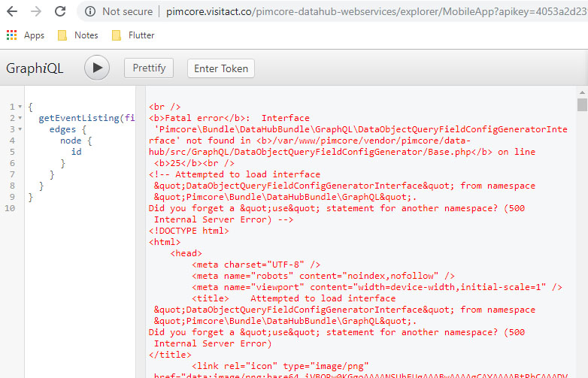
Task: Collapse the edges fold on line 3
Action: tap(20, 129)
